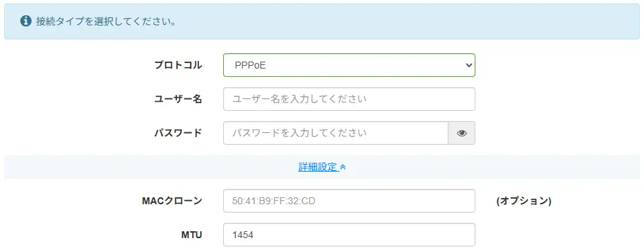Click the arrow on the PPPoE select box
Screen dimensions: 644x252
tap(469, 65)
